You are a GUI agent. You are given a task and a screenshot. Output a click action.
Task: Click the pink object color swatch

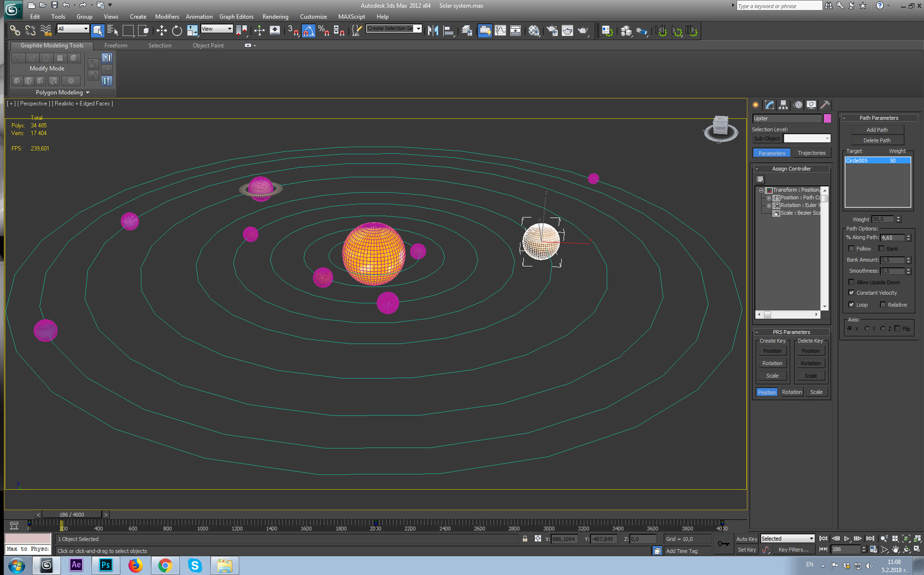pos(827,119)
